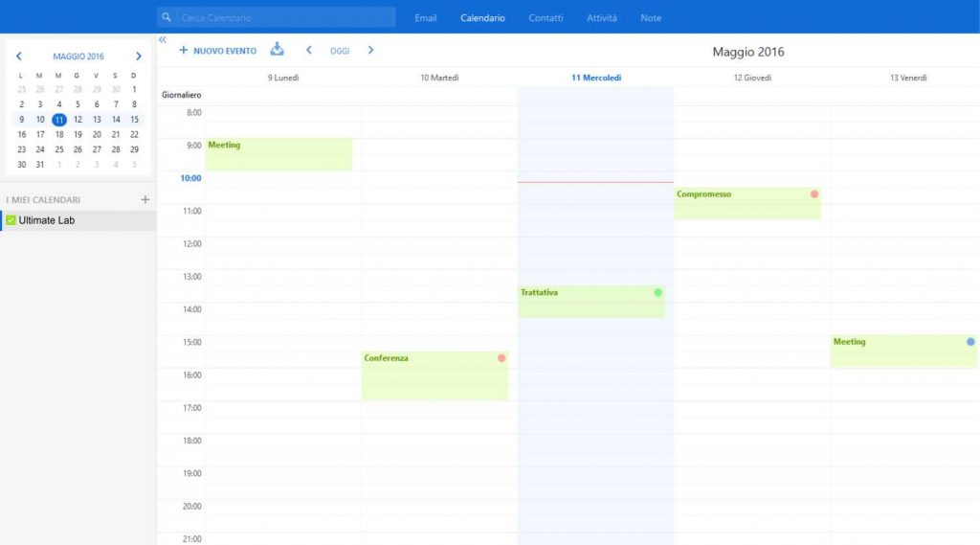Select day 22 in mini calendar
The height and width of the screenshot is (545, 980).
coord(134,134)
